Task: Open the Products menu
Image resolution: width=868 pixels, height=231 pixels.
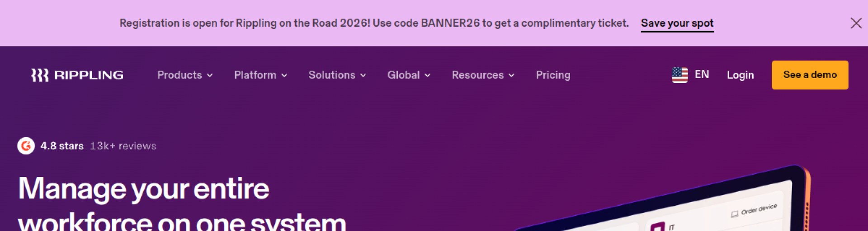Action: coord(179,75)
